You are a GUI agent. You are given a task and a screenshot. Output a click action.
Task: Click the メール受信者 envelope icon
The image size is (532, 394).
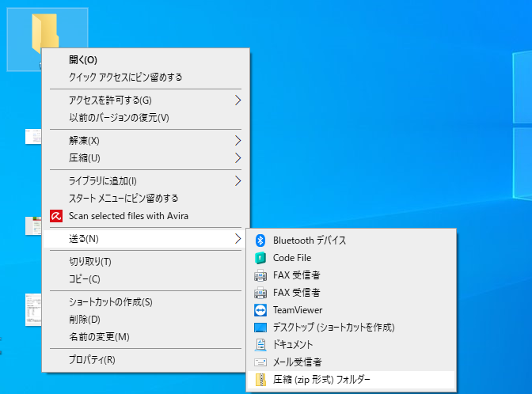click(260, 362)
